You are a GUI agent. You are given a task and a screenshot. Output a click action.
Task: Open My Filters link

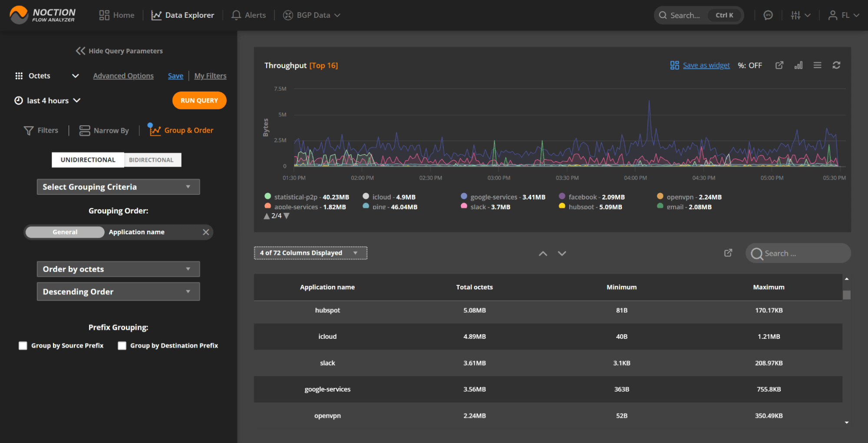pos(210,76)
